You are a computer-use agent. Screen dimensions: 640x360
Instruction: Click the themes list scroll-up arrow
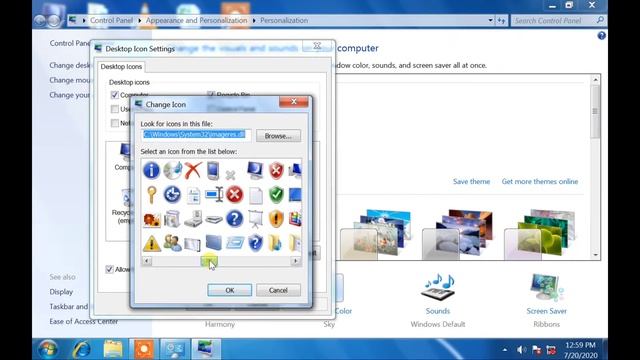coord(596,80)
